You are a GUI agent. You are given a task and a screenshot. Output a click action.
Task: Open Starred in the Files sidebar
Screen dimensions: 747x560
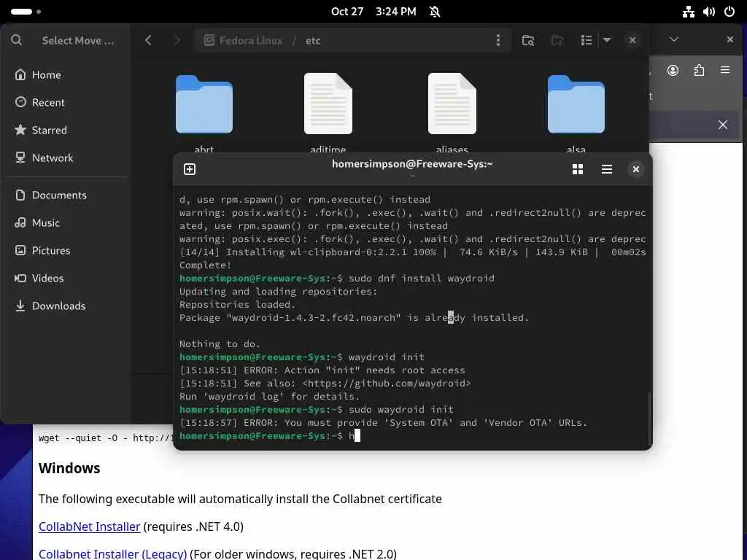tap(66, 130)
